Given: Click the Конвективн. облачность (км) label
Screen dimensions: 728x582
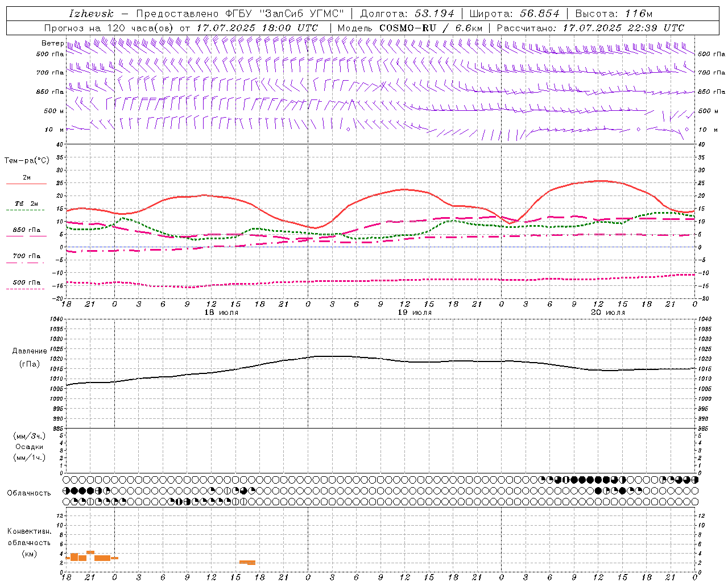Looking at the screenshot, I should 29,542.
